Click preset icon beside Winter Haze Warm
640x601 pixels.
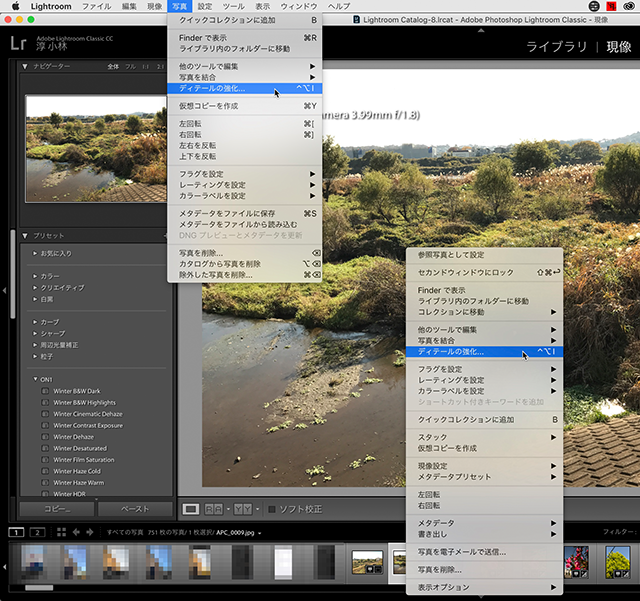[x=45, y=482]
